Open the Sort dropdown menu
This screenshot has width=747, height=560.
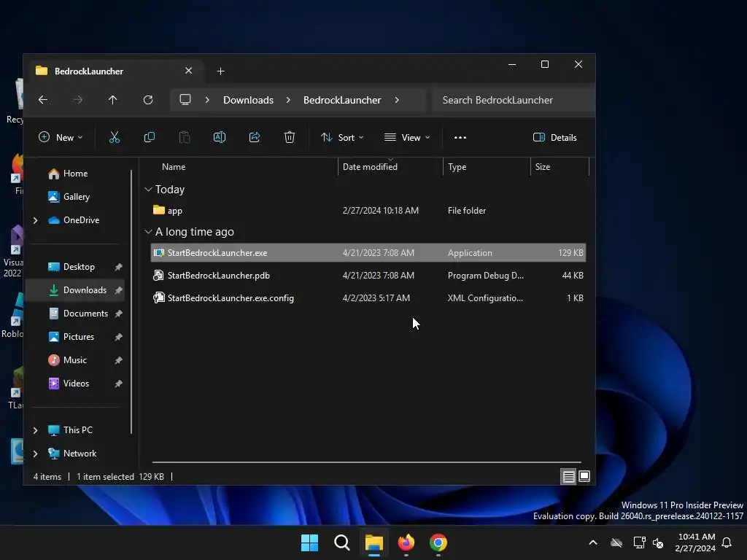pyautogui.click(x=342, y=138)
